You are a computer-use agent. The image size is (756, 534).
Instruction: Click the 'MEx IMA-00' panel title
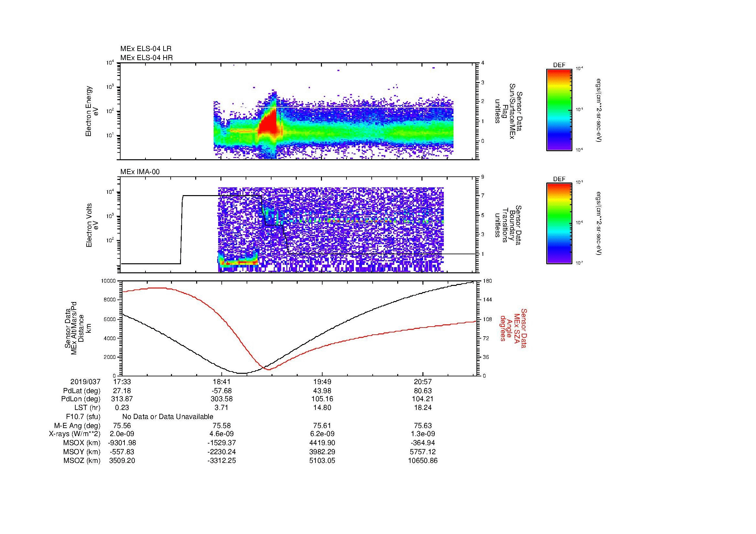[x=140, y=172]
